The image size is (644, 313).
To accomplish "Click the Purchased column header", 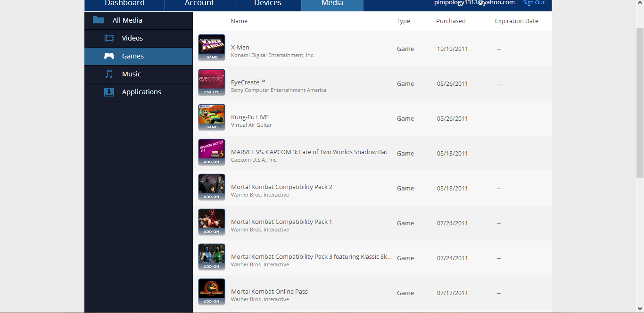I will tap(451, 21).
